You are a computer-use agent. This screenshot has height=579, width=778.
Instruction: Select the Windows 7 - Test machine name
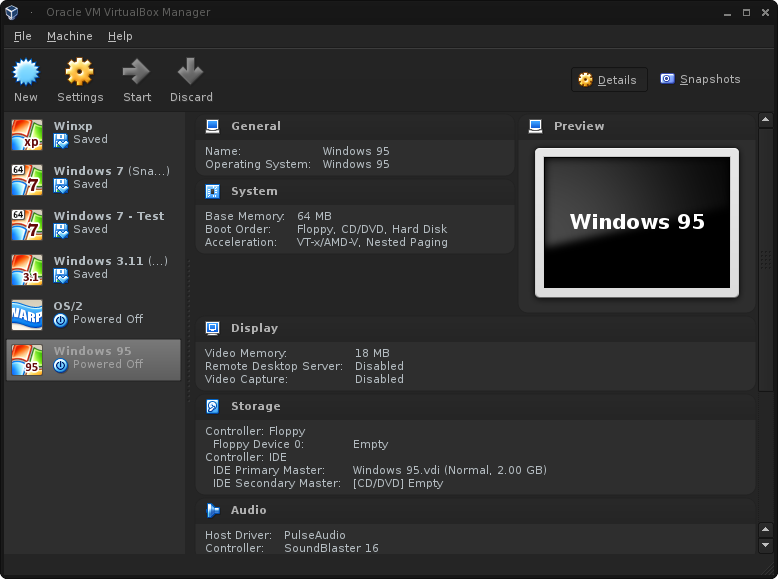point(109,216)
